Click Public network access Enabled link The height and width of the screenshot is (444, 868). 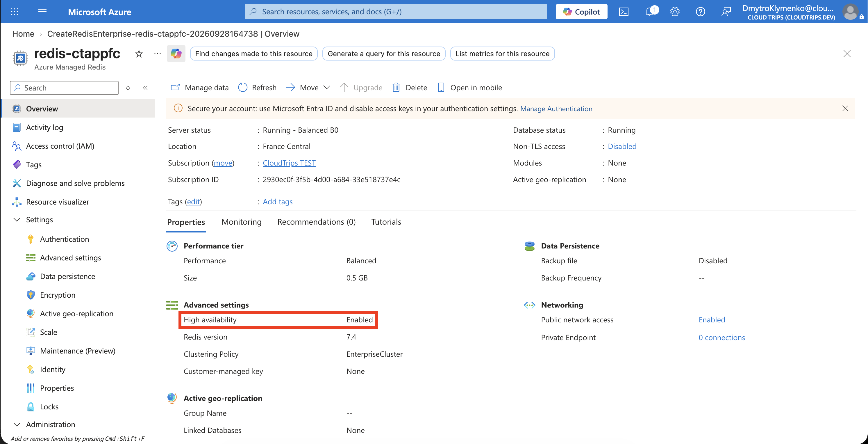coord(712,320)
